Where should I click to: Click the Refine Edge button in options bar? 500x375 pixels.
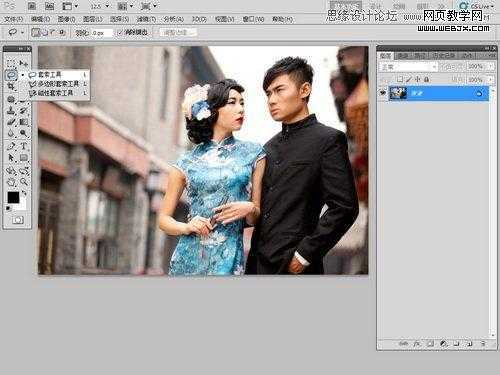point(178,32)
